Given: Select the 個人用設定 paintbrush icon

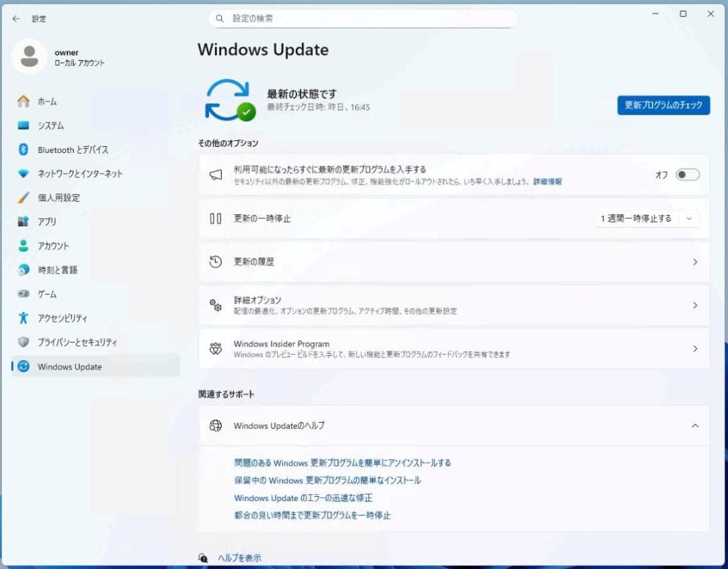Looking at the screenshot, I should click(24, 198).
